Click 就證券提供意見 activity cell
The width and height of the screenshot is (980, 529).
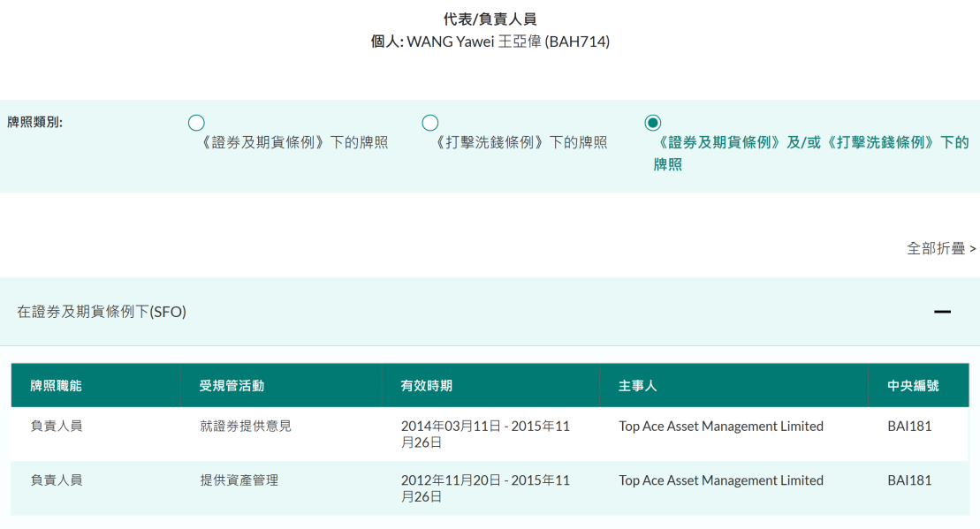coord(246,426)
